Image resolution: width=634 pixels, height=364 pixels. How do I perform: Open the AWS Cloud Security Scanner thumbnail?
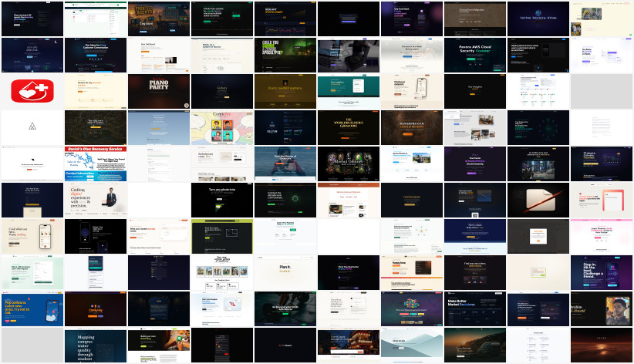tap(474, 56)
